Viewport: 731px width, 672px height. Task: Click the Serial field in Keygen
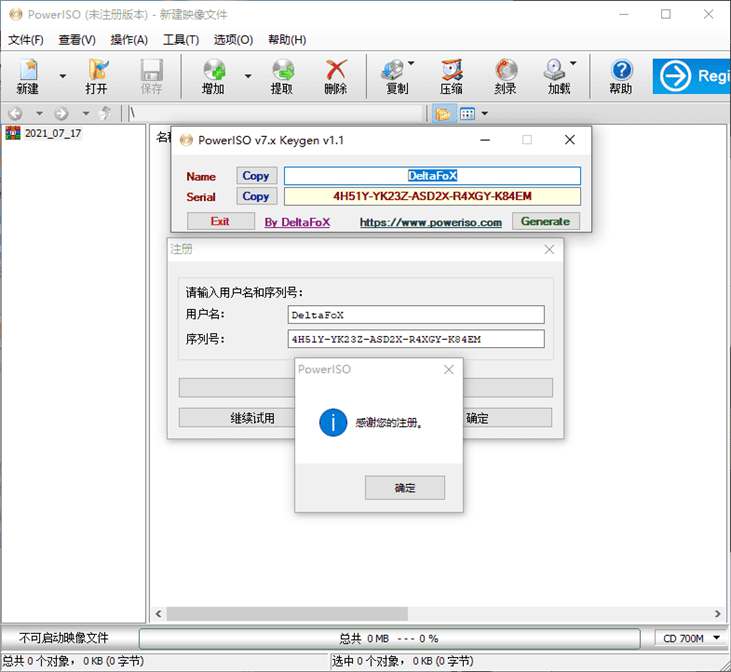432,196
